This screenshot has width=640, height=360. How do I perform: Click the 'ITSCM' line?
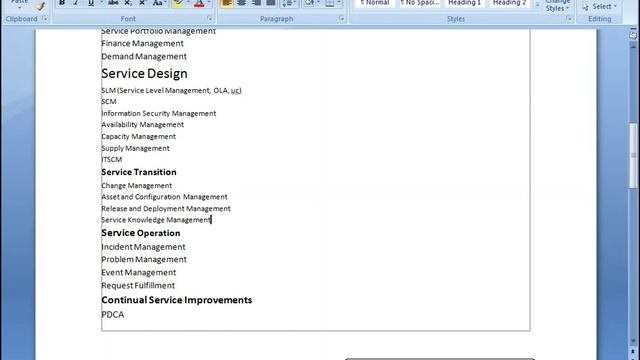(x=112, y=160)
